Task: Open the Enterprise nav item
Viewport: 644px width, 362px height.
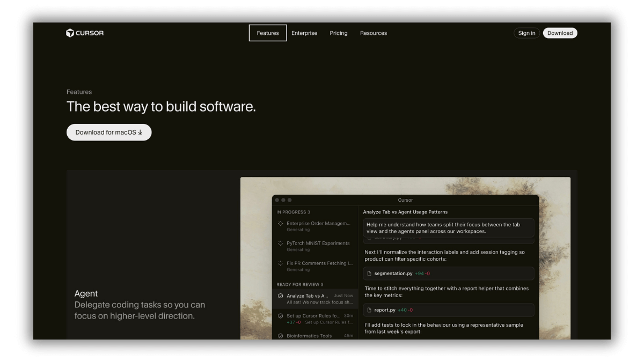Action: click(x=304, y=33)
